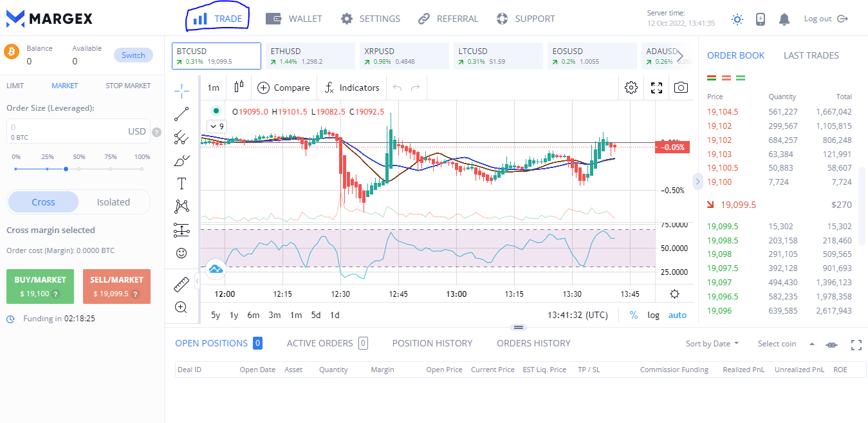The image size is (868, 423).
Task: Enter fullscreen chart mode
Action: [656, 88]
